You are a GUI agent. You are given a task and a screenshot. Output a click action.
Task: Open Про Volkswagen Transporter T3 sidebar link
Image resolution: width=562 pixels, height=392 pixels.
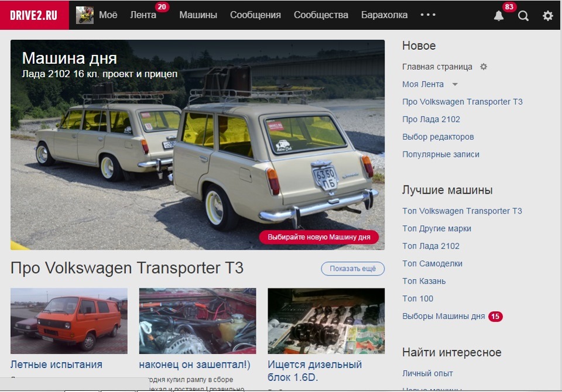[x=462, y=102]
